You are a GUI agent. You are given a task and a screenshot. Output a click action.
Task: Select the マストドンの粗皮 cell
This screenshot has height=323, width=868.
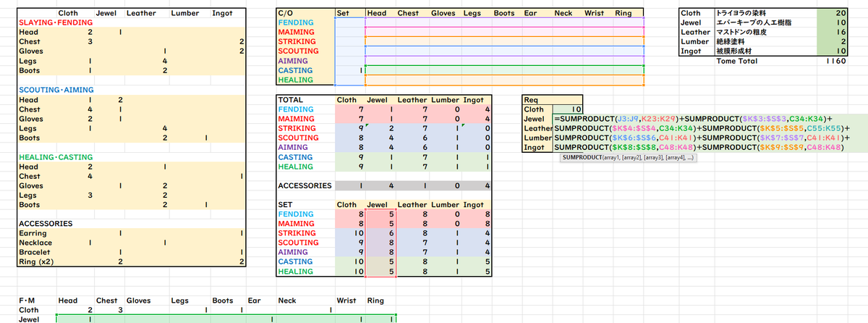(744, 32)
